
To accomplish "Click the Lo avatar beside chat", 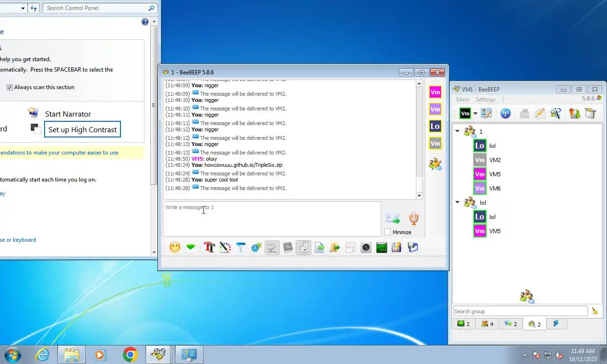I will (x=435, y=126).
